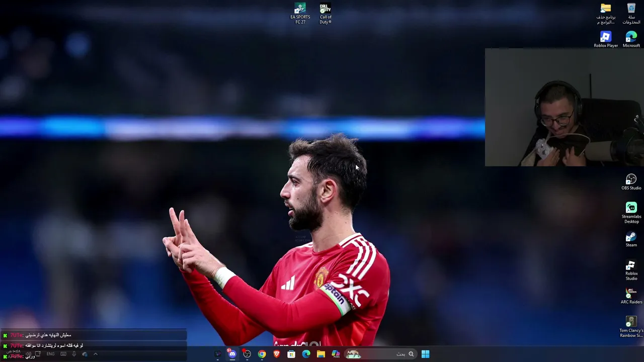
Task: Open the Windows Start menu
Action: pyautogui.click(x=425, y=354)
